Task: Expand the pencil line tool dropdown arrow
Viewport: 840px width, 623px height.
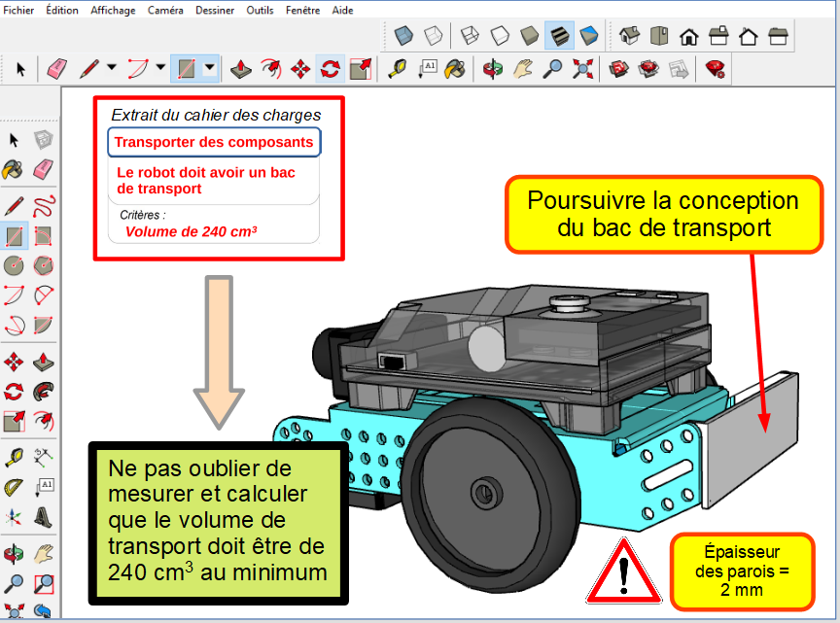Action: (111, 68)
